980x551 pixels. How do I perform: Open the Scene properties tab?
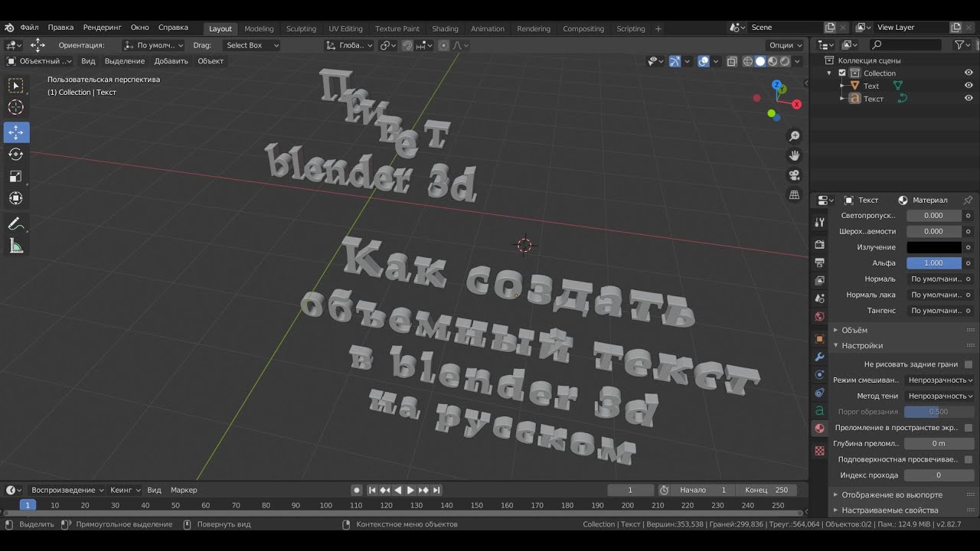[819, 298]
